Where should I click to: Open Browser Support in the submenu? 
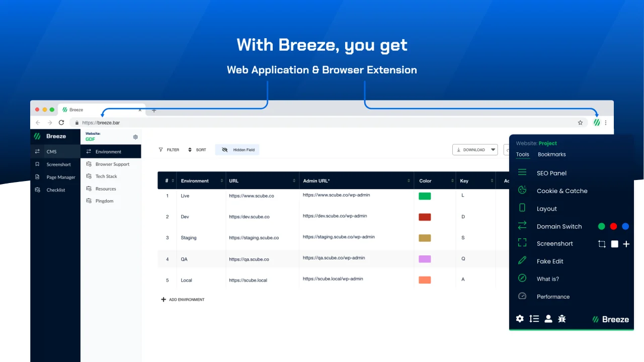pos(111,164)
